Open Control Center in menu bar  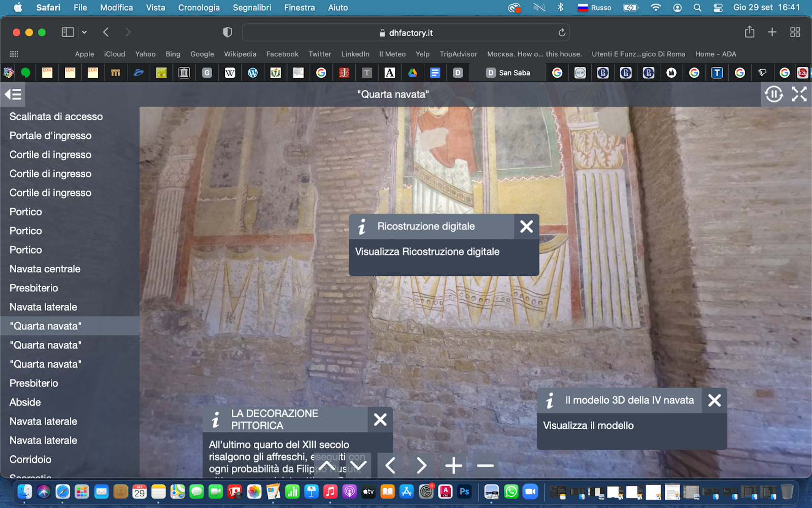click(718, 8)
